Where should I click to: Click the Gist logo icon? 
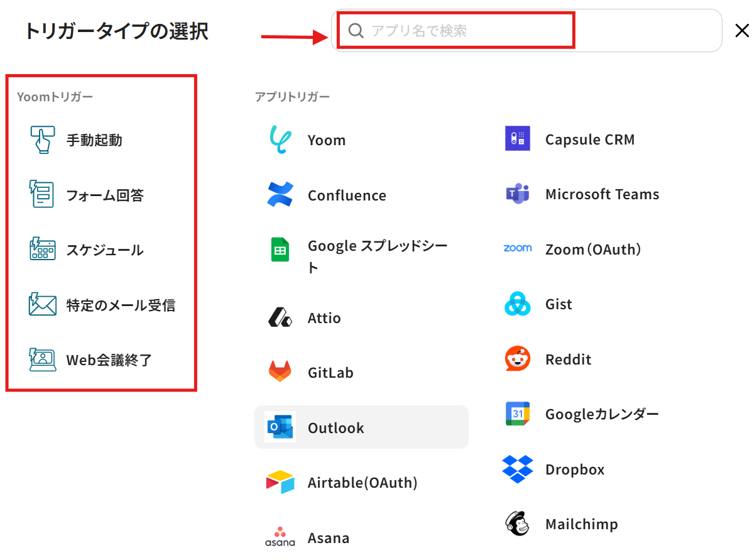518,304
